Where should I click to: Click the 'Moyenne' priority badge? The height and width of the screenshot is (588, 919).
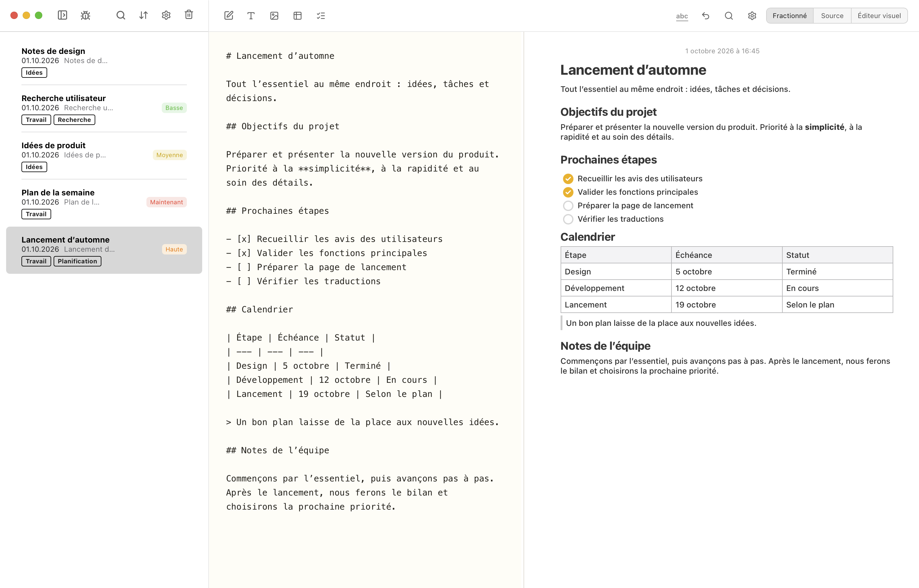(x=169, y=155)
